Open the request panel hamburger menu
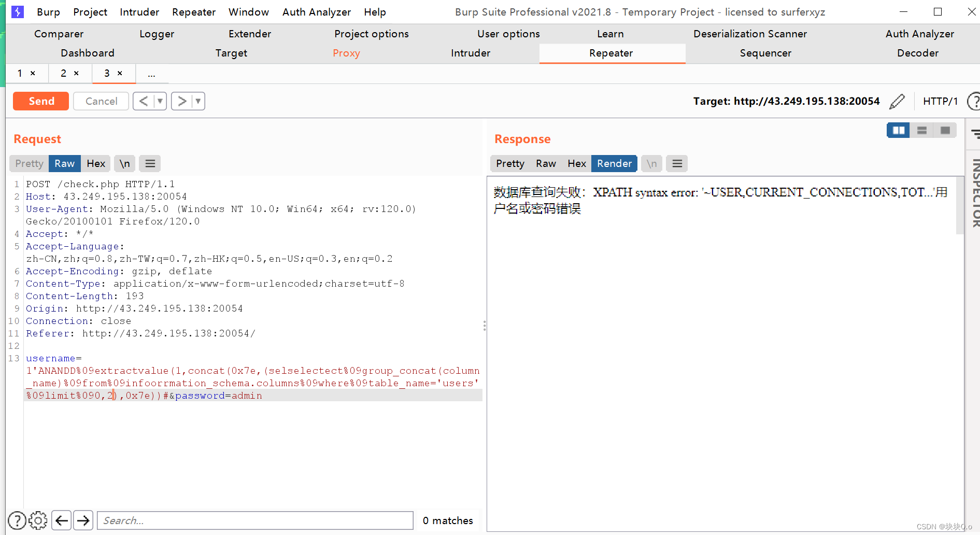 click(149, 163)
